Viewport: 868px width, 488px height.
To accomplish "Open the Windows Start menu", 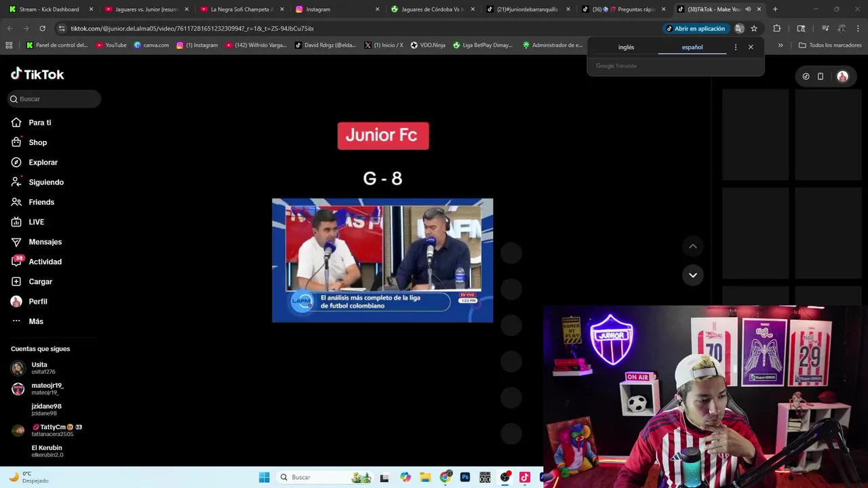I will [x=264, y=477].
